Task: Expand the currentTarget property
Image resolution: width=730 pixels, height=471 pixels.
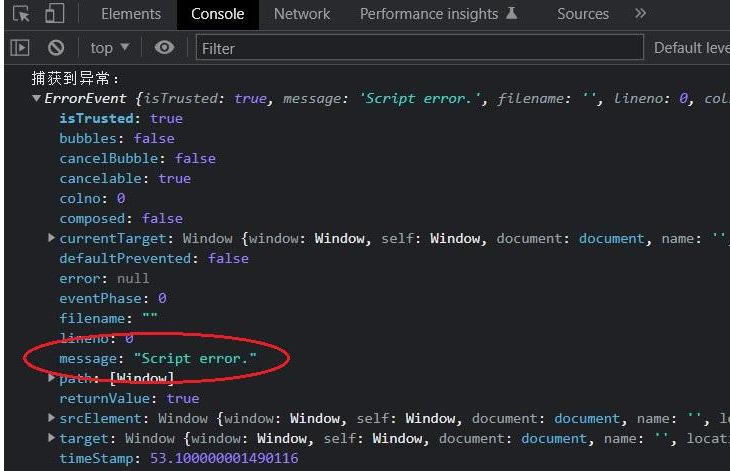Action: 52,238
